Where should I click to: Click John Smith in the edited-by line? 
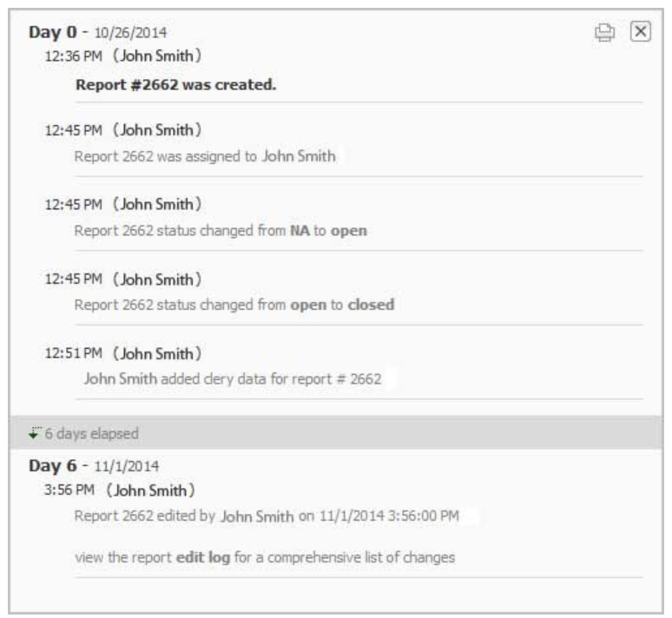point(257,516)
